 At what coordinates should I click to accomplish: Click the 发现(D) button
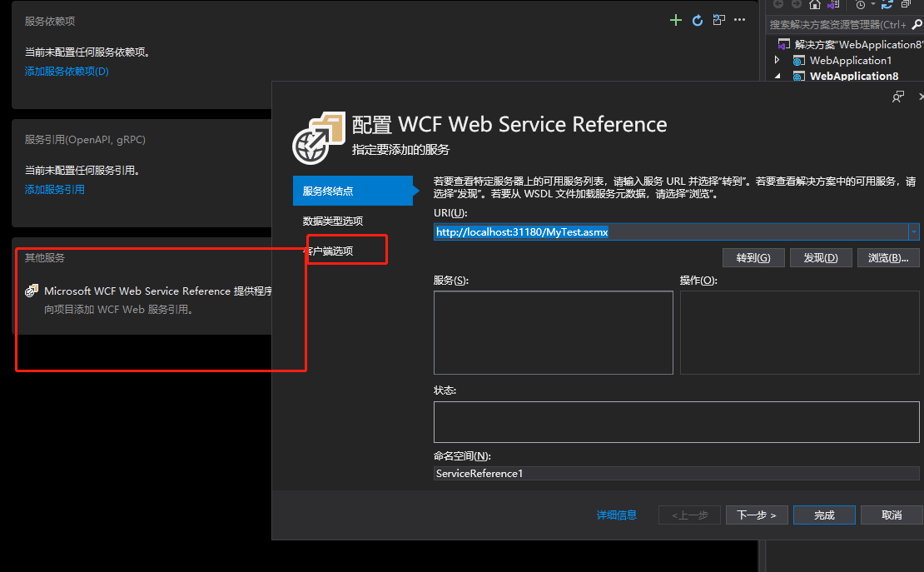click(821, 258)
